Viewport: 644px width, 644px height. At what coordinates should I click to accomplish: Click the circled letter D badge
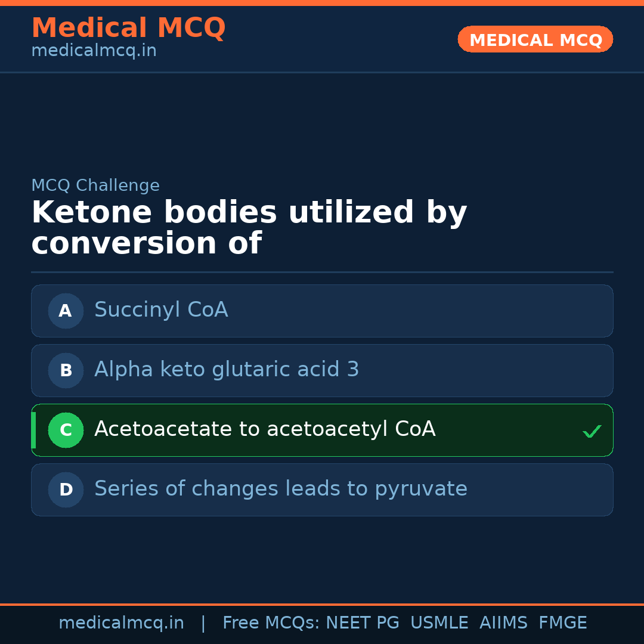tap(66, 490)
